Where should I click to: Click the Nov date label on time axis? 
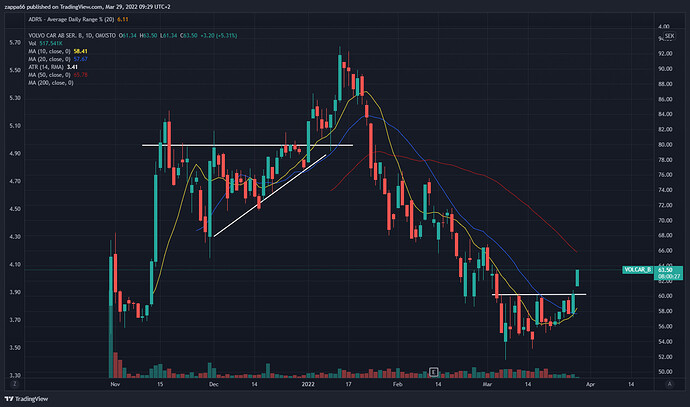tap(115, 384)
